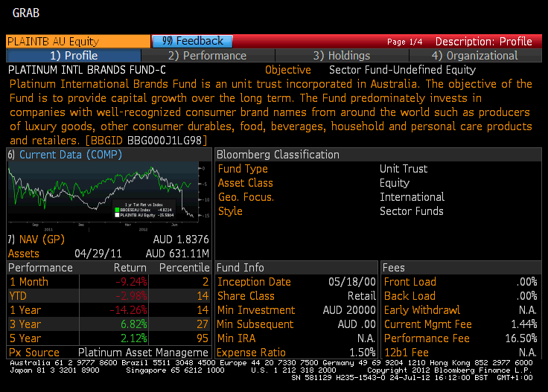Select Sector Fund-Undefined Equity objective value
Image resolution: width=548 pixels, height=392 pixels.
point(402,70)
